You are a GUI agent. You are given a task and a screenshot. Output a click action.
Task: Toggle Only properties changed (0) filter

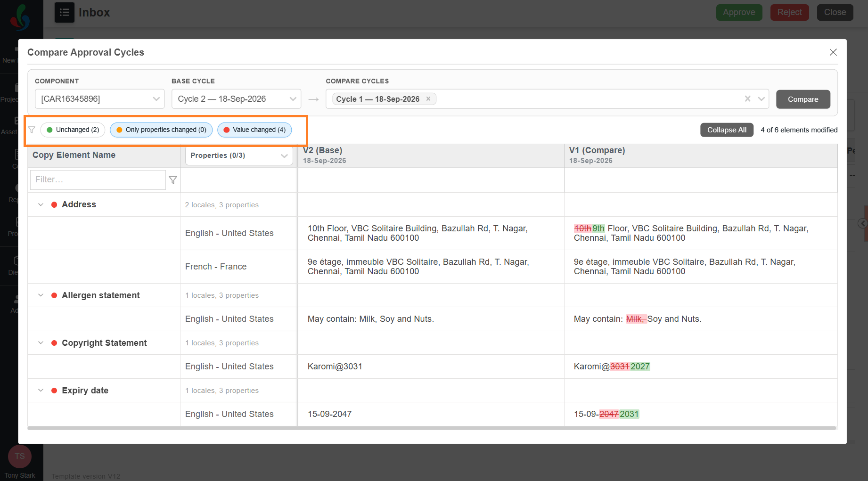[161, 130]
